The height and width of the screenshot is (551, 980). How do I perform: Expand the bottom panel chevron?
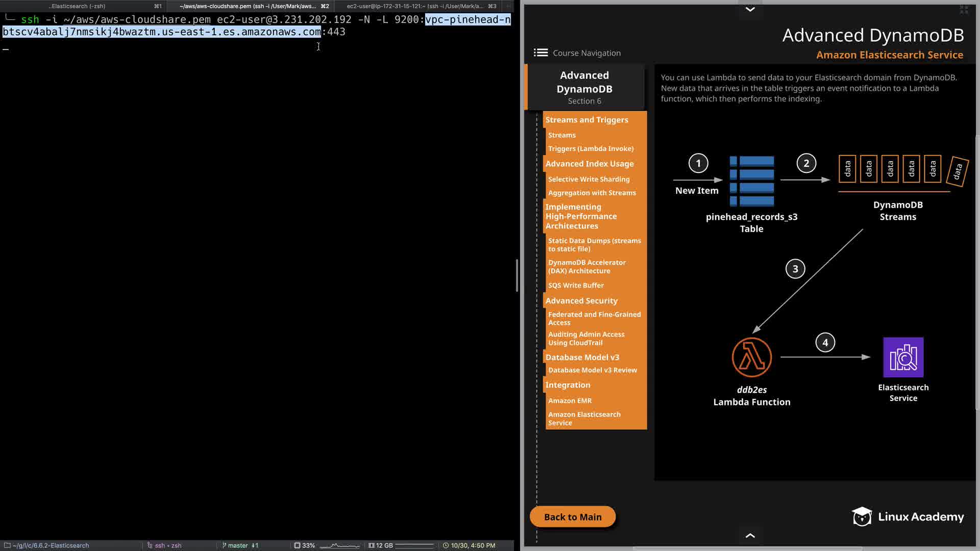point(750,535)
